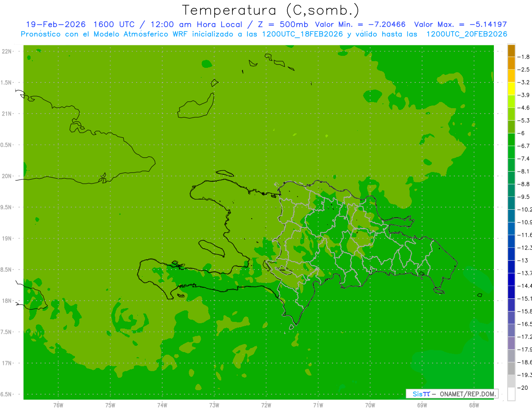Click the "-4.6" colorbar label

pos(524,108)
